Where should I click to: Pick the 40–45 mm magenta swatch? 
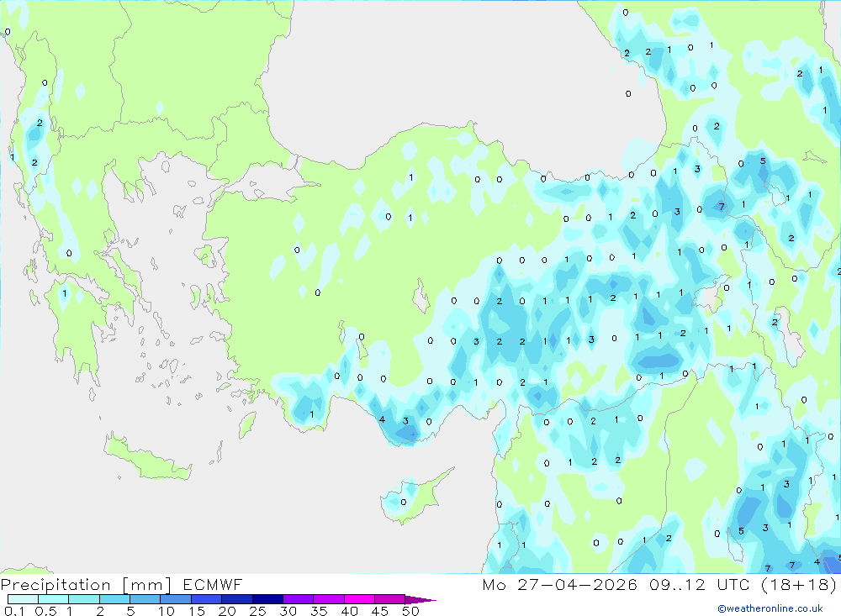(x=359, y=599)
